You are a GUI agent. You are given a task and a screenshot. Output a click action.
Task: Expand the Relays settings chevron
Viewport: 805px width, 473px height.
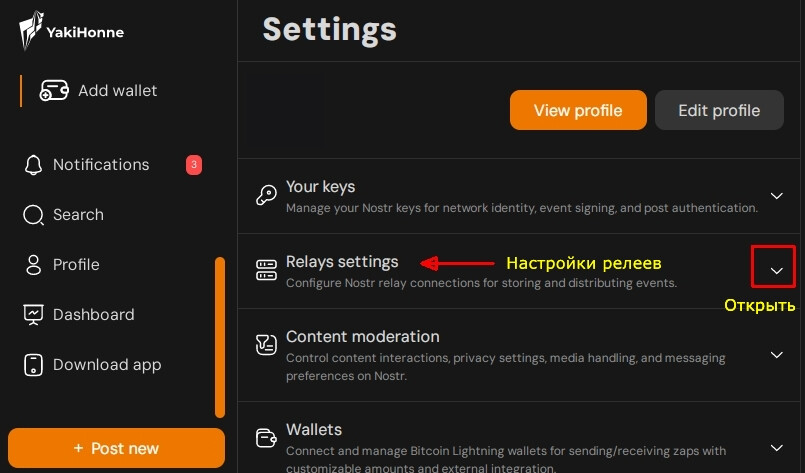(x=776, y=270)
